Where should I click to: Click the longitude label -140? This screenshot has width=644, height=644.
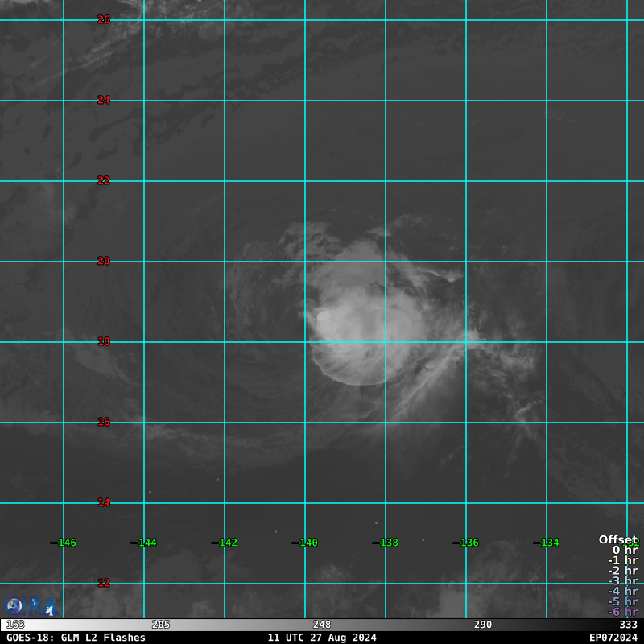click(x=305, y=543)
